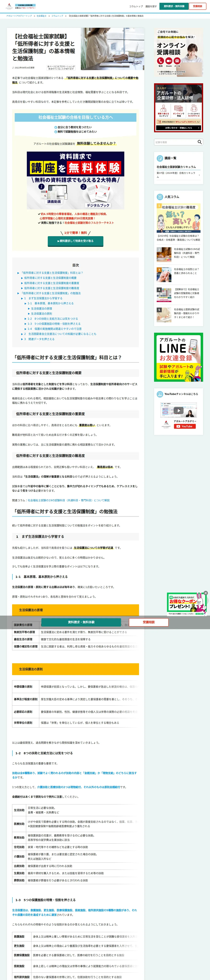Open the お得なクーポン present popup banner

pyautogui.click(x=186, y=604)
